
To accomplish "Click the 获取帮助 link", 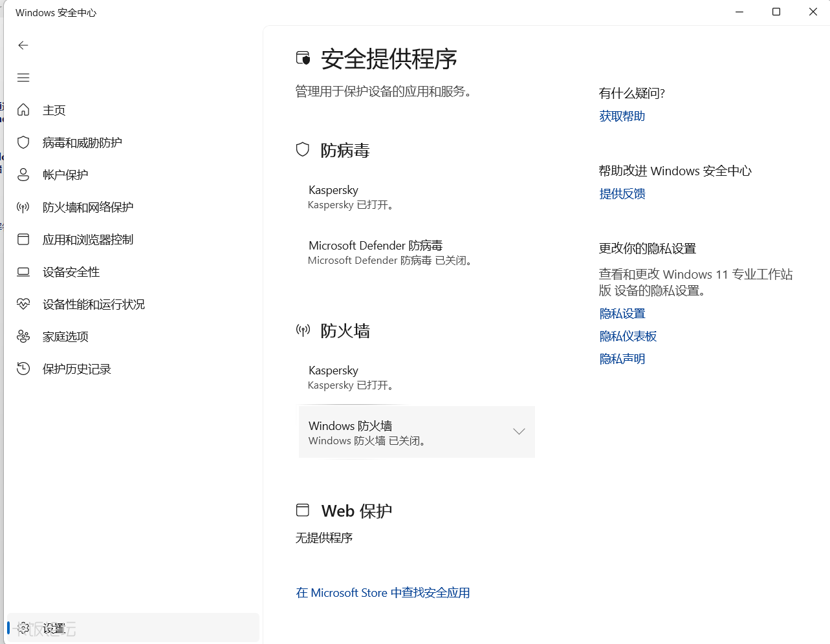I will [622, 116].
